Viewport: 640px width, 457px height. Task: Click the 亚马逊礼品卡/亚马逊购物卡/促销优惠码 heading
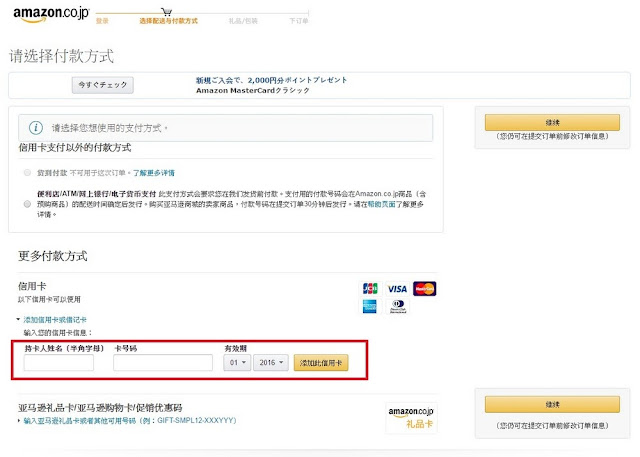(x=100, y=408)
